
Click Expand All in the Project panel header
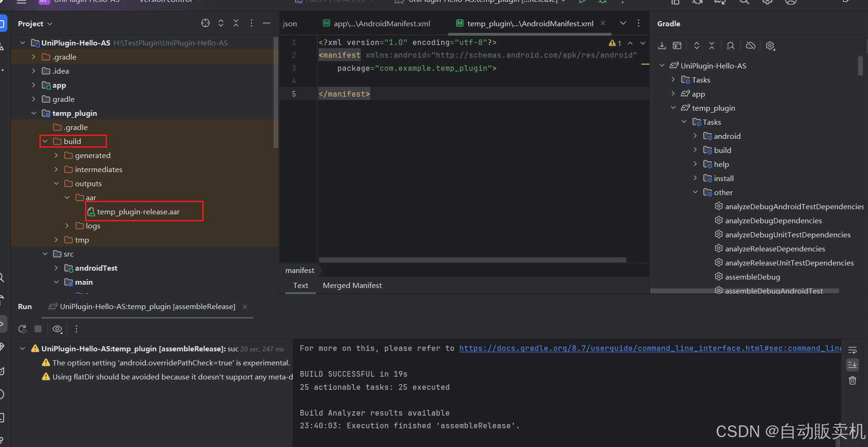coord(221,23)
